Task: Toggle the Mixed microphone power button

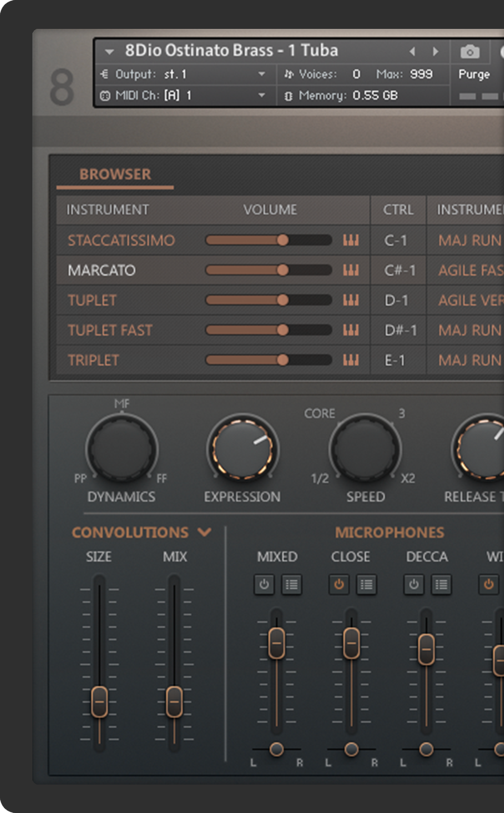Action: (x=264, y=584)
